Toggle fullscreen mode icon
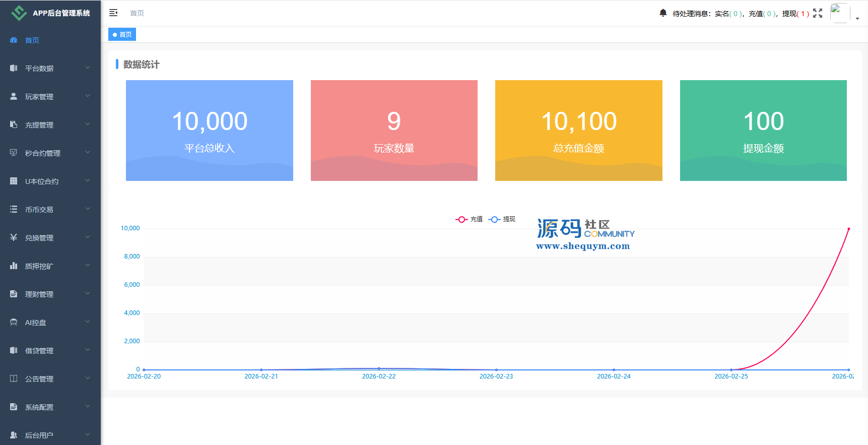Viewport: 868px width, 445px height. point(818,13)
